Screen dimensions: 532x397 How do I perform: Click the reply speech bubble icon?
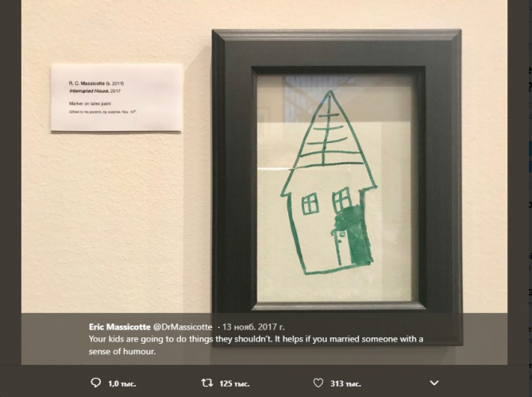pyautogui.click(x=96, y=383)
